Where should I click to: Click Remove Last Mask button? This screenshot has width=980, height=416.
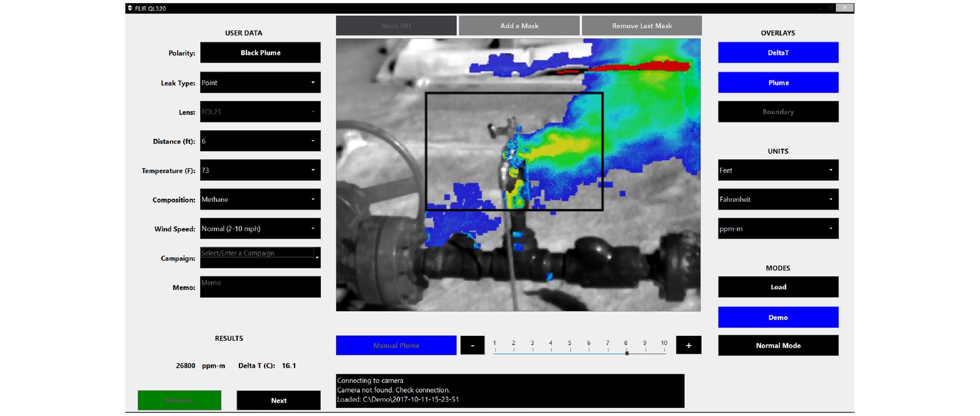click(642, 26)
